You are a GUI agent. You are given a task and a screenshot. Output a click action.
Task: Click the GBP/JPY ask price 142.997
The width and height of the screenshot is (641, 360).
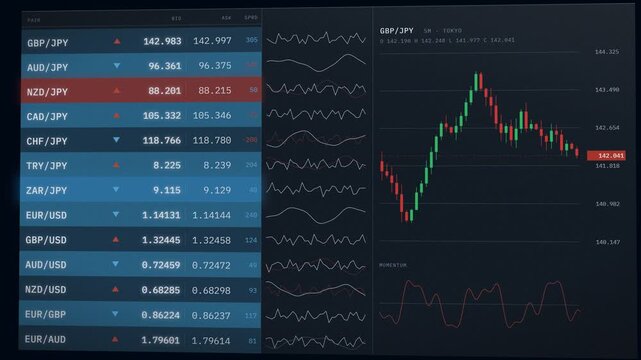(x=212, y=40)
